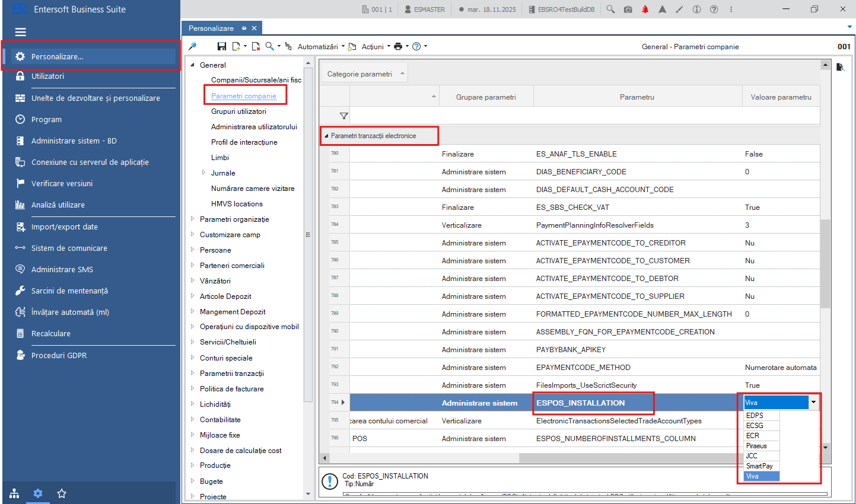Click the delete document icon with red X
Image resolution: width=856 pixels, height=504 pixels.
coord(256,46)
